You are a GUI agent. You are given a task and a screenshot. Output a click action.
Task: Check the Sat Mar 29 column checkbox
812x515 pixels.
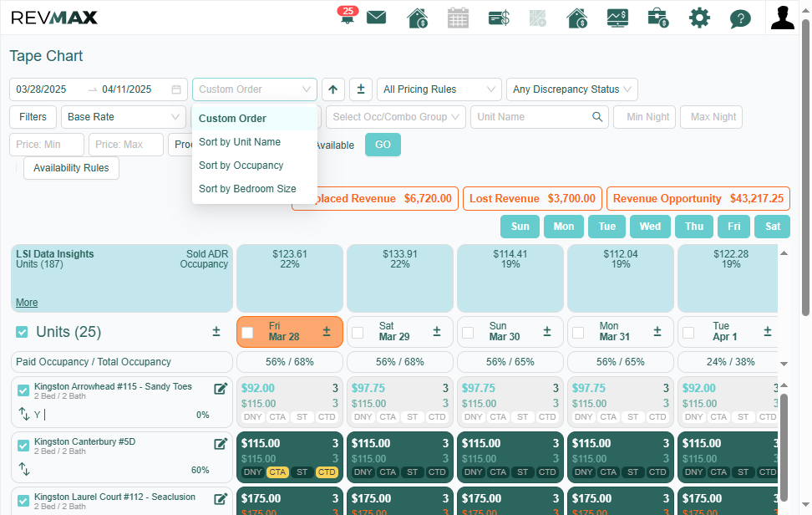pyautogui.click(x=358, y=333)
